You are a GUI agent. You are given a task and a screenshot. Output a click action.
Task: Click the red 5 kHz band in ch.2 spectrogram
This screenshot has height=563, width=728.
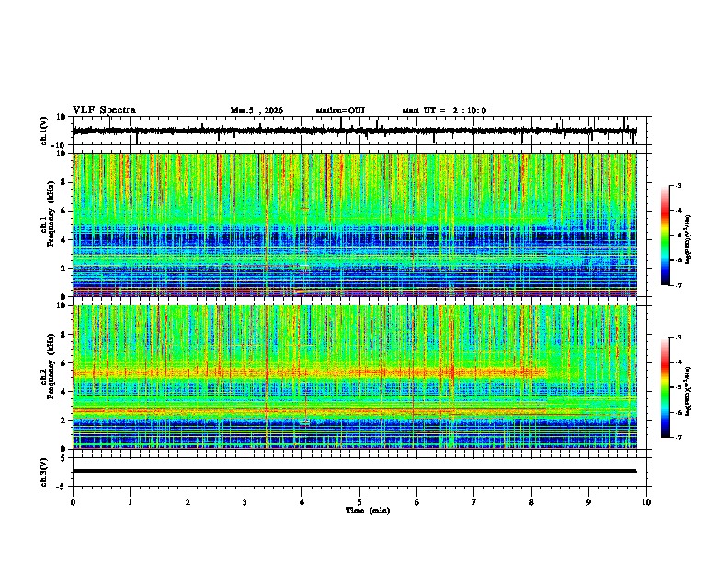coord(309,373)
